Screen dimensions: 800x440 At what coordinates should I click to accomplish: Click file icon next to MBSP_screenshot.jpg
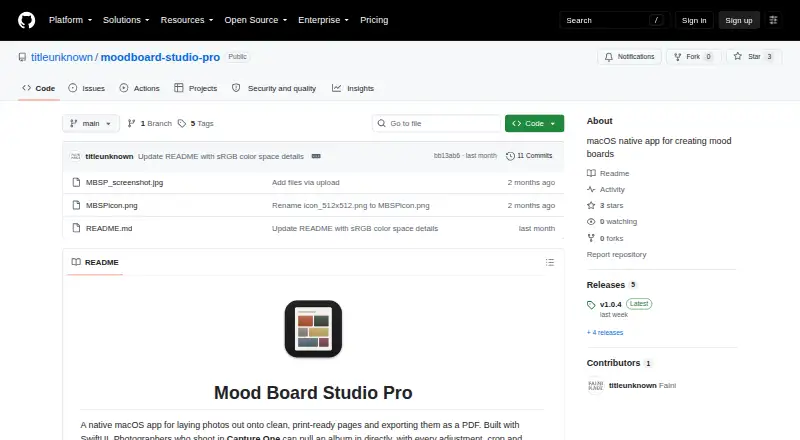pos(77,182)
